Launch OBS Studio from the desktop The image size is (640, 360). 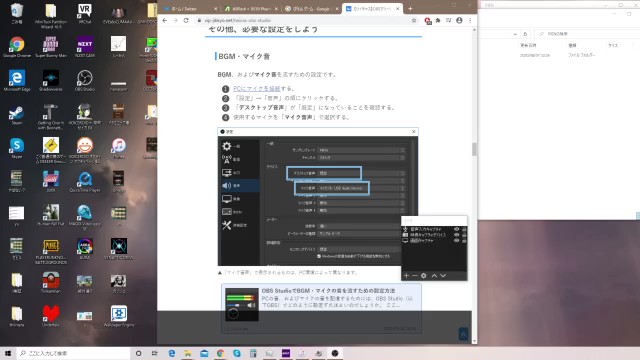(x=84, y=80)
